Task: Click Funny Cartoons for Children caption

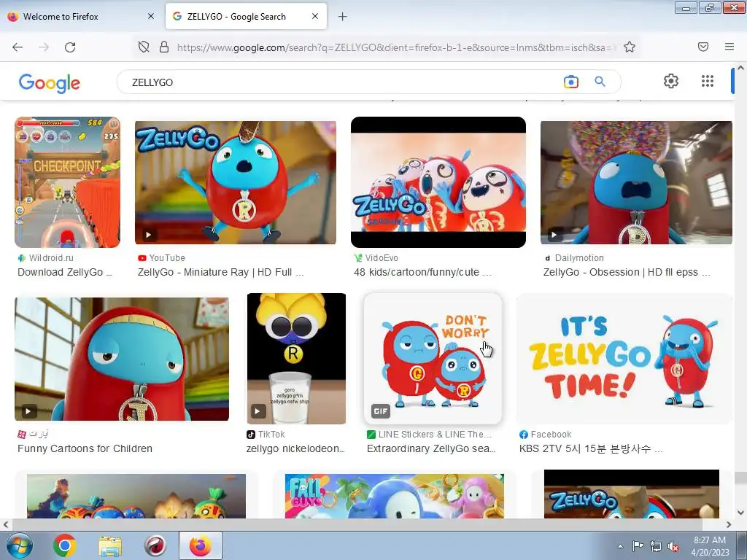Action: click(x=85, y=448)
